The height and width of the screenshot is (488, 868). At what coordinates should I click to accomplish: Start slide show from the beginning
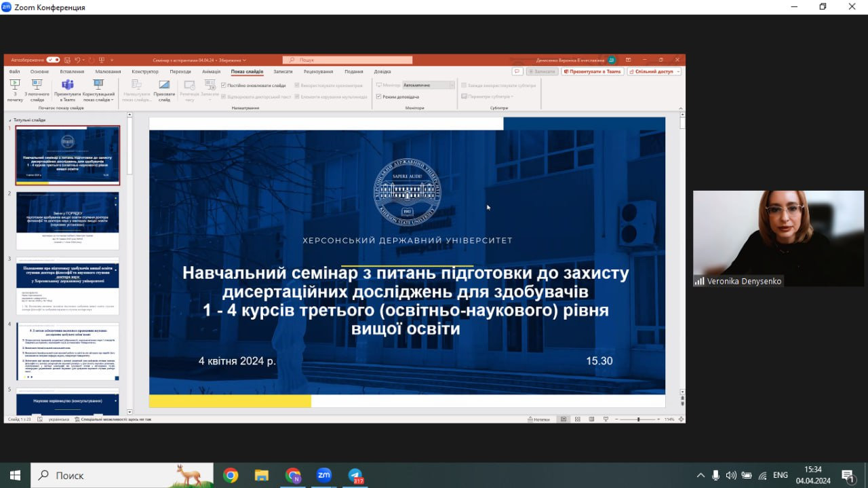[15, 90]
